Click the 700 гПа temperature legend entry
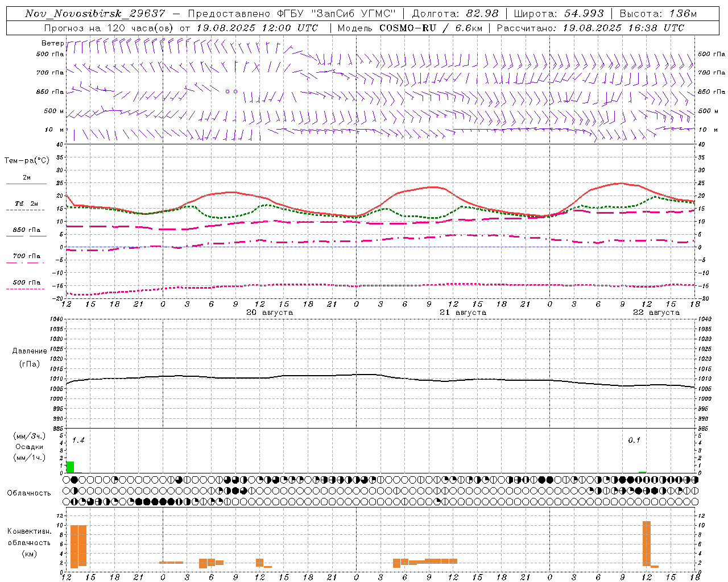 tap(26, 259)
